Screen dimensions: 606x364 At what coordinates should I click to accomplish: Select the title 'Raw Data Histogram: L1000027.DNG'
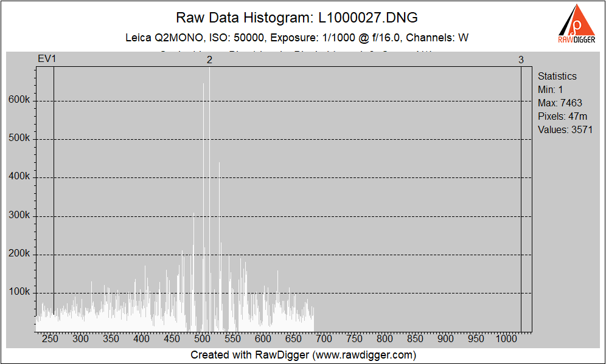point(297,18)
